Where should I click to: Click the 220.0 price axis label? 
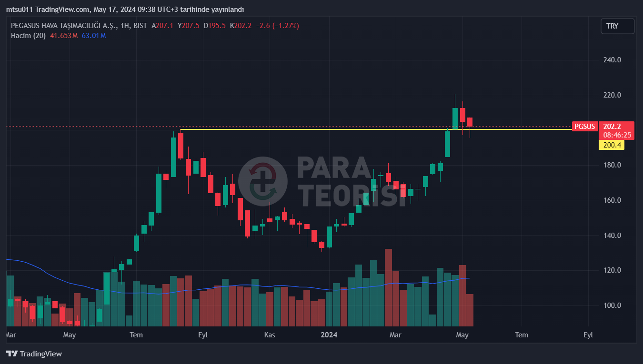(x=612, y=95)
